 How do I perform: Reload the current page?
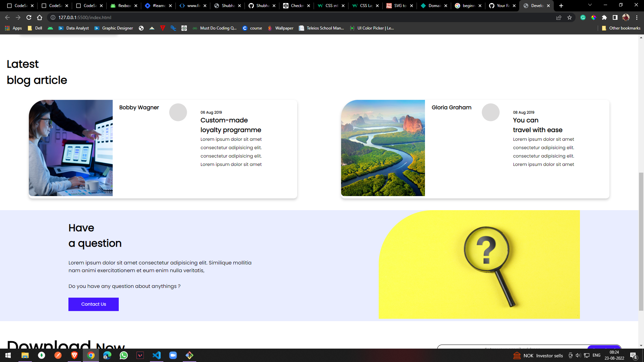click(x=29, y=17)
